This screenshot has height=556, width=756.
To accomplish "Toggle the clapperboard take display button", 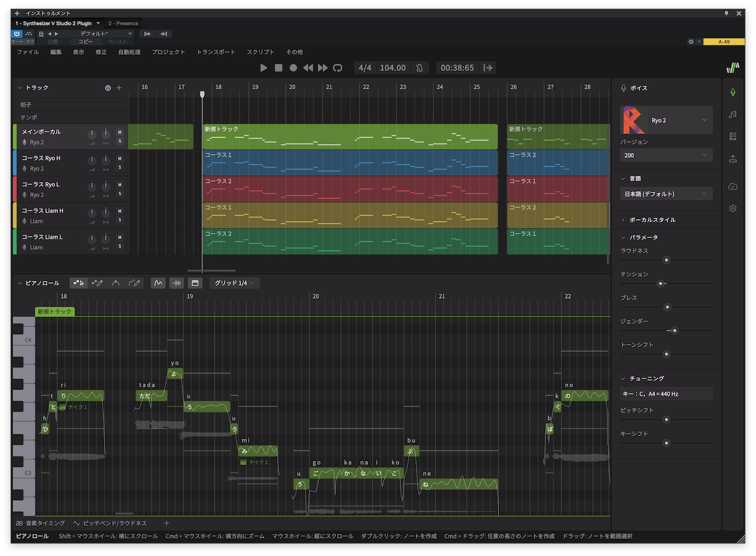I will pos(195,283).
